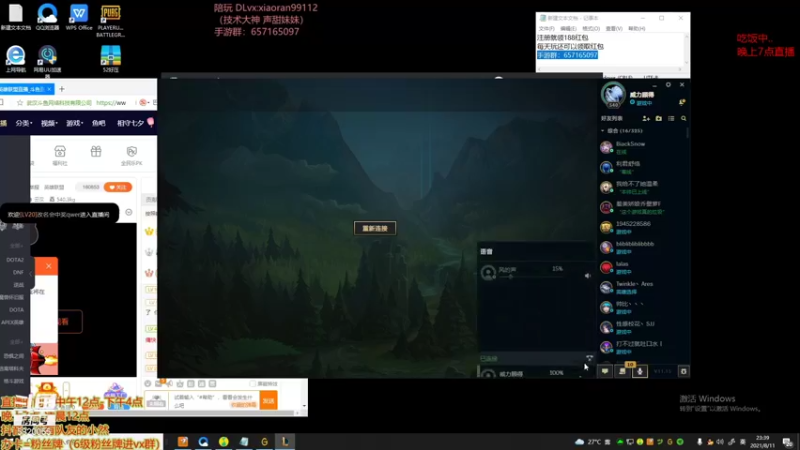Open the Format menu in Notepad
Screen dimensions: 800x450
click(591, 29)
